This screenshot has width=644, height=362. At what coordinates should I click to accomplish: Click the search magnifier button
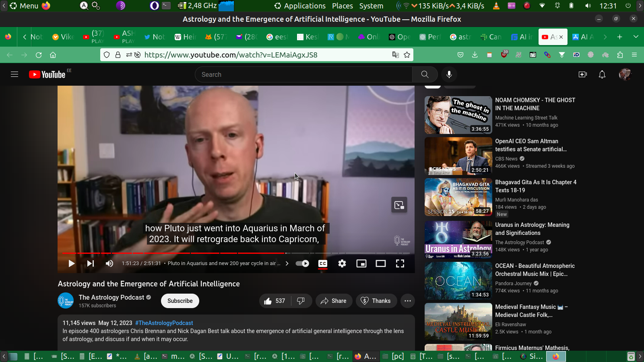425,74
